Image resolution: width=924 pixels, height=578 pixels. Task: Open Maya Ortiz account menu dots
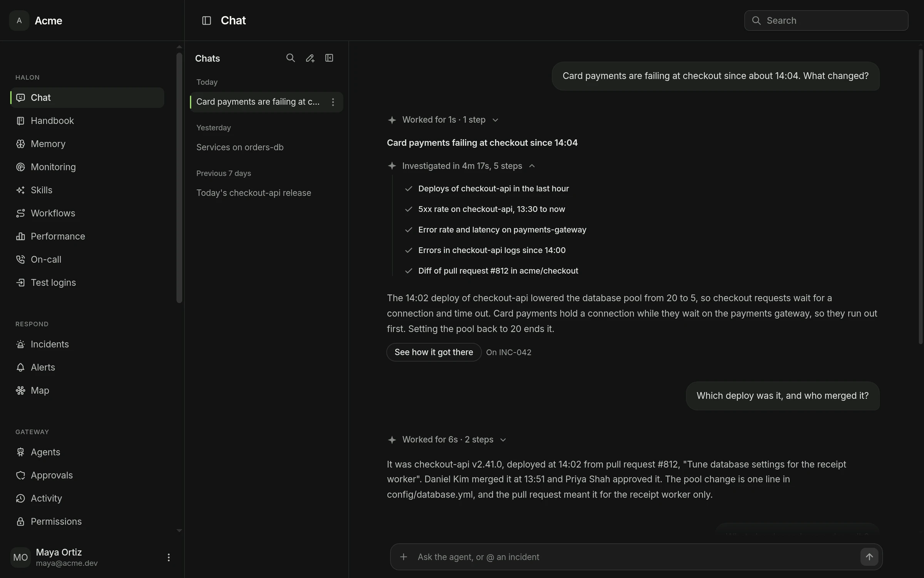(x=168, y=557)
